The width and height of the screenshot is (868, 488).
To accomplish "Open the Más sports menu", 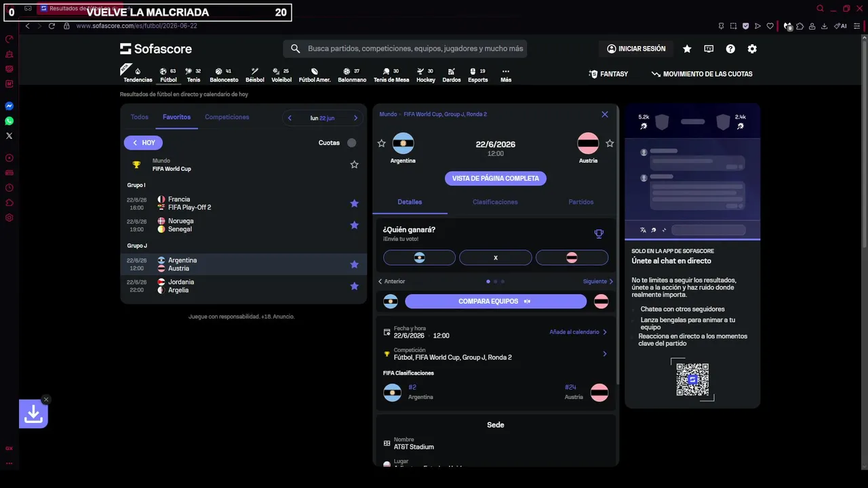I will [x=506, y=75].
